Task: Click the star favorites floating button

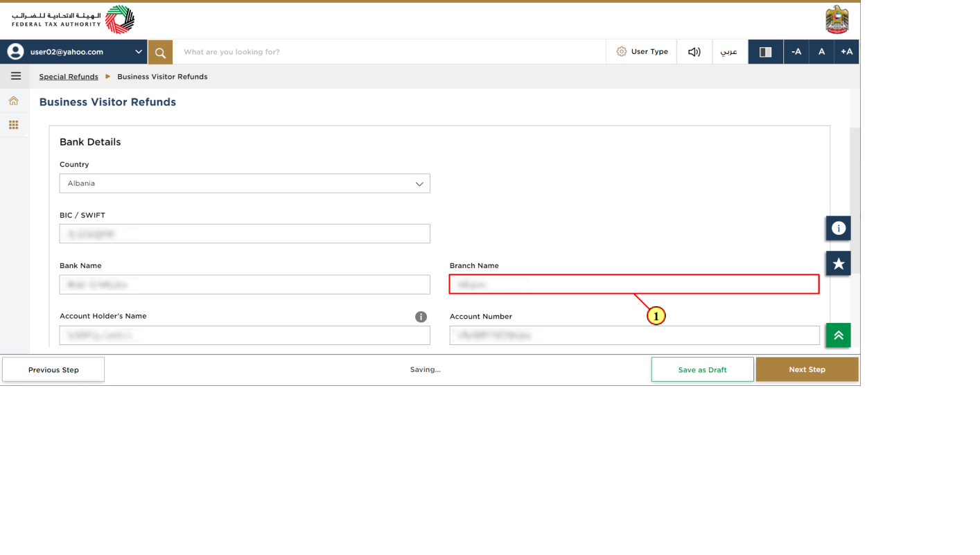Action: pos(839,263)
